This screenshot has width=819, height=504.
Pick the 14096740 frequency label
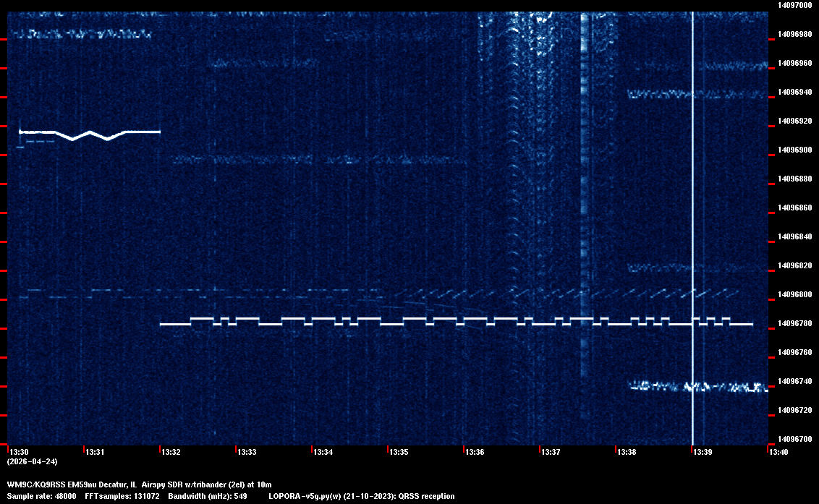[x=794, y=381]
